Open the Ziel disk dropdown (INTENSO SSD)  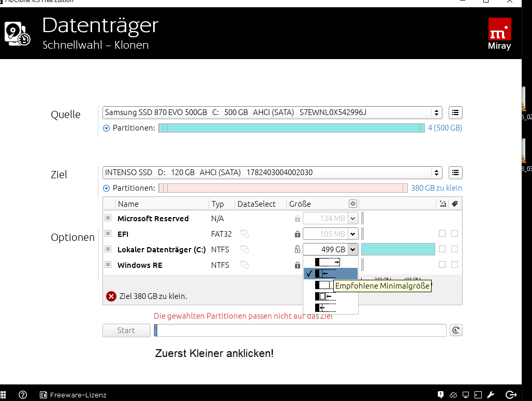click(x=272, y=173)
